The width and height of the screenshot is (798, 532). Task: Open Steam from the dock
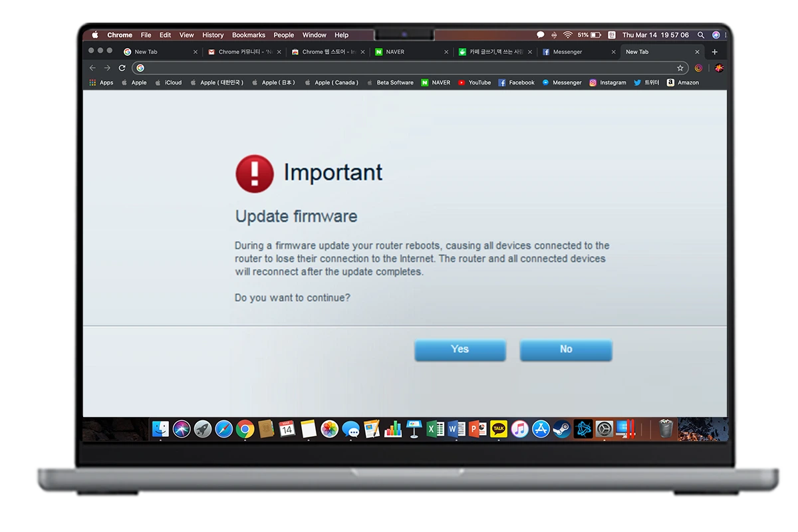tap(562, 430)
